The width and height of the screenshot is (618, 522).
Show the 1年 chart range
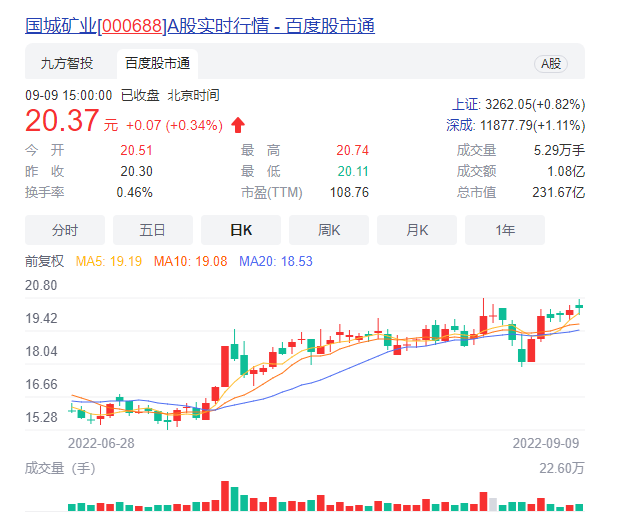tap(505, 230)
